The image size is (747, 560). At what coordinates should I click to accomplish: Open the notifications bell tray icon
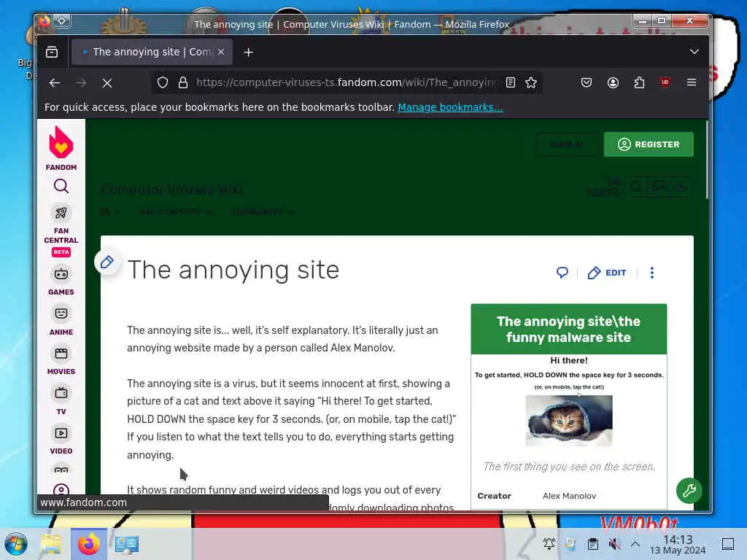(x=549, y=544)
